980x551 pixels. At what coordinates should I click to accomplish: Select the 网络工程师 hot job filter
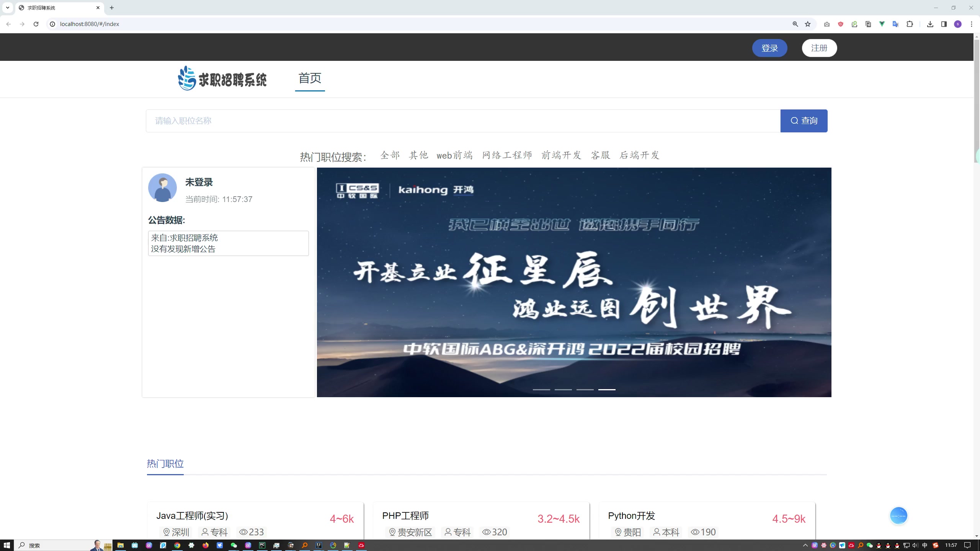(507, 155)
